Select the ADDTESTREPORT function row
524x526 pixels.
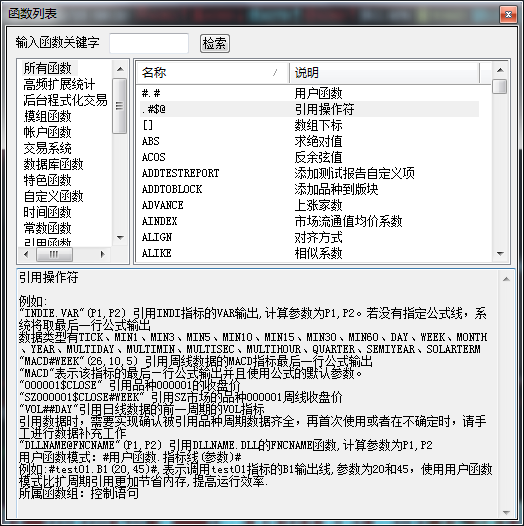coord(309,173)
